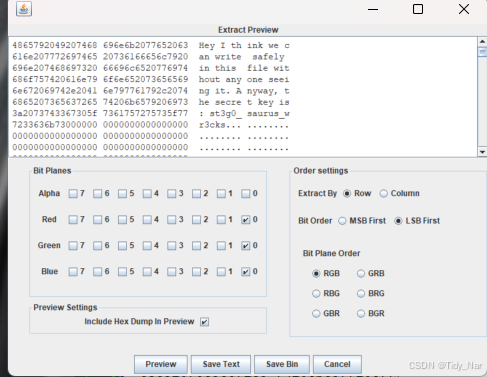Click 'he secre t key is' text line
This screenshot has height=377, width=487.
click(x=244, y=102)
